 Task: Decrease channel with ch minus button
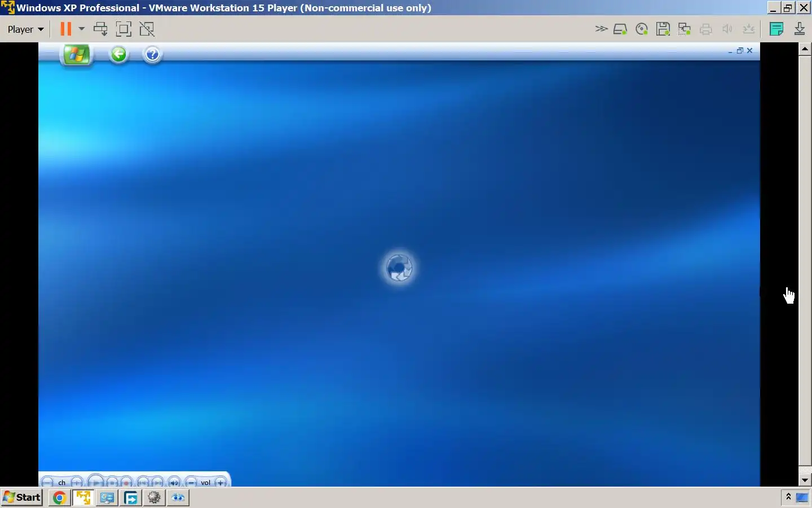coord(47,483)
